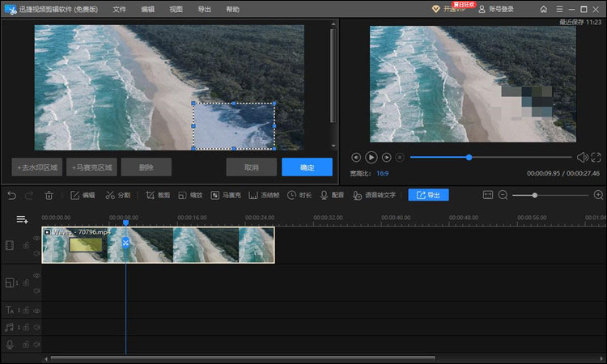Open the 时长 duration tool

coord(299,195)
